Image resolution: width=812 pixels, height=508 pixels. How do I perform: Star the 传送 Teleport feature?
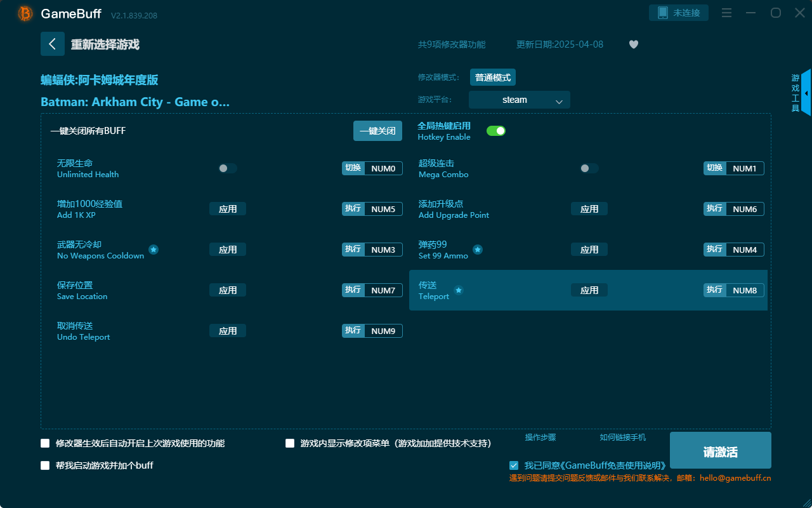click(458, 291)
